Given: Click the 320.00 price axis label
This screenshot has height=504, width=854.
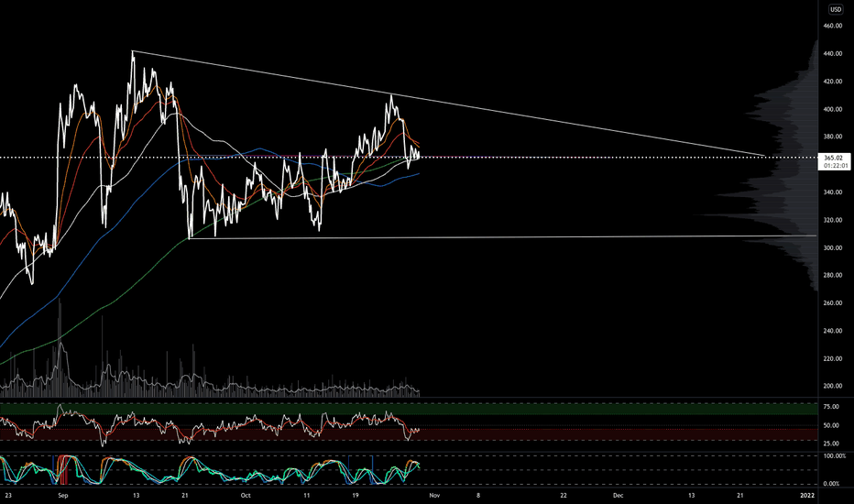Looking at the screenshot, I should [833, 220].
